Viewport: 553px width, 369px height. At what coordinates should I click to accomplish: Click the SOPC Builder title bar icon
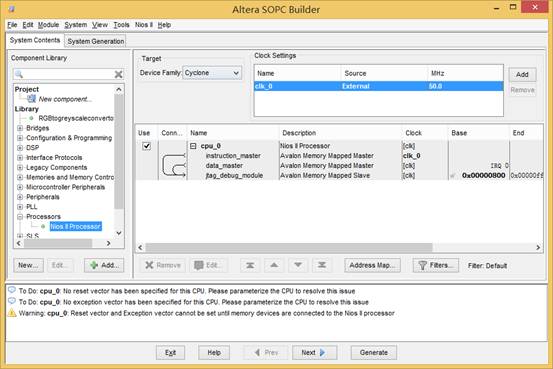11,8
